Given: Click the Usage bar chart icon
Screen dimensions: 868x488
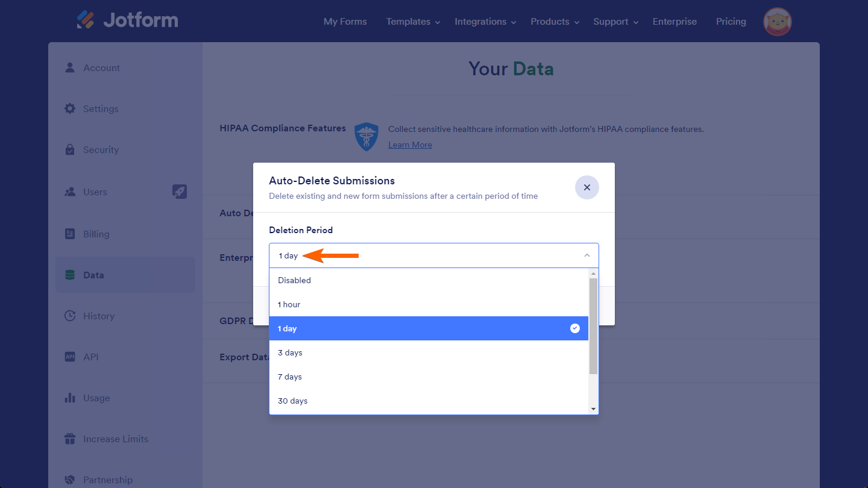Looking at the screenshot, I should coord(70,398).
